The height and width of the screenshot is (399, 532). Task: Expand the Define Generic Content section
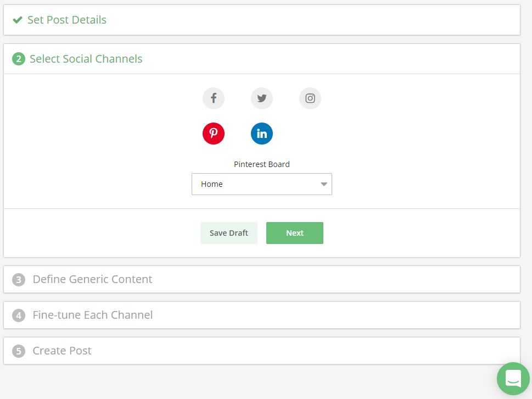click(92, 279)
